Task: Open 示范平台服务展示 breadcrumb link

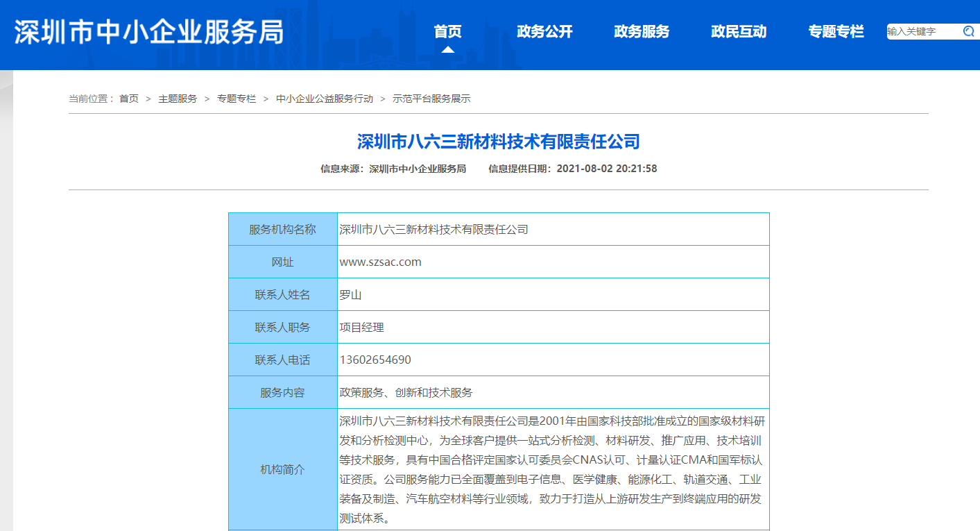Action: 432,99
